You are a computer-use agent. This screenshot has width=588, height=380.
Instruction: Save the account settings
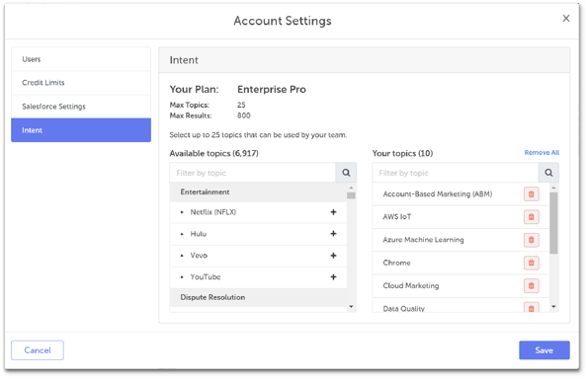[x=545, y=350]
